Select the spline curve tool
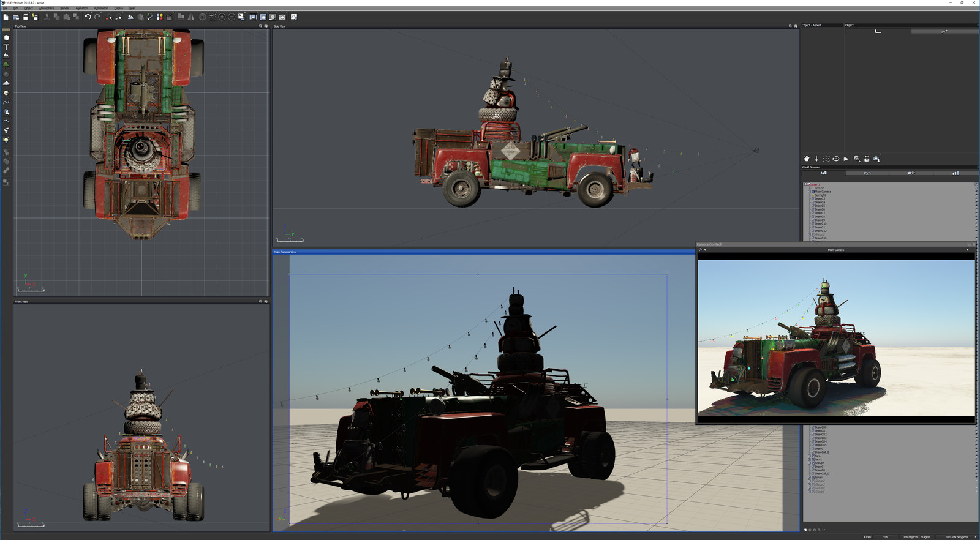Image resolution: width=980 pixels, height=540 pixels. (x=6, y=102)
